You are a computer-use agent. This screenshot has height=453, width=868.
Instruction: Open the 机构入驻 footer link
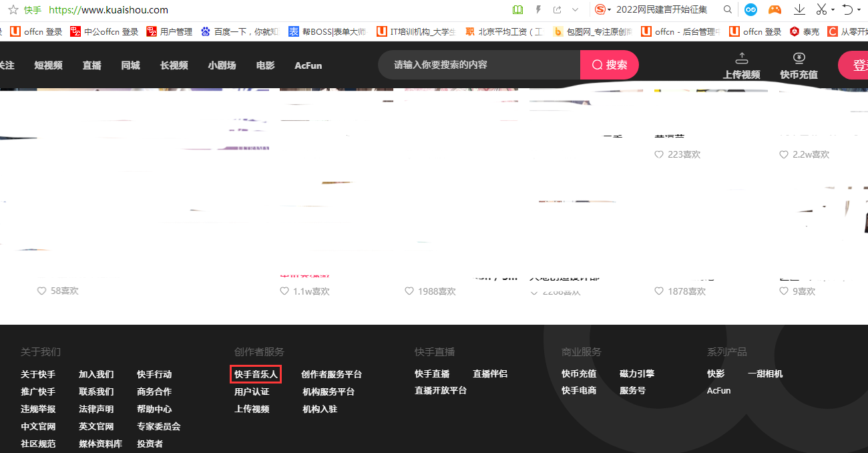click(320, 409)
